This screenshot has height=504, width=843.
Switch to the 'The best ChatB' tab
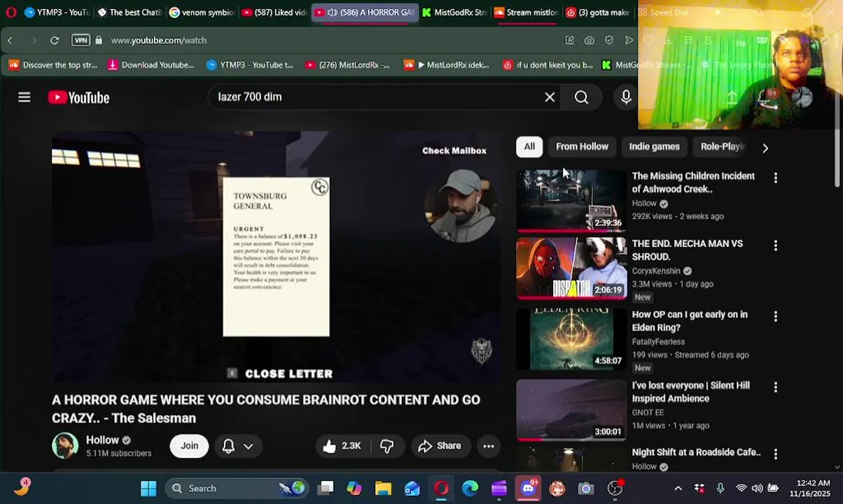130,12
